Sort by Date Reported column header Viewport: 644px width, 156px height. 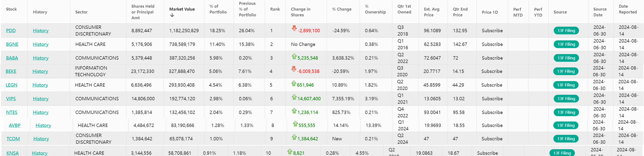click(628, 9)
